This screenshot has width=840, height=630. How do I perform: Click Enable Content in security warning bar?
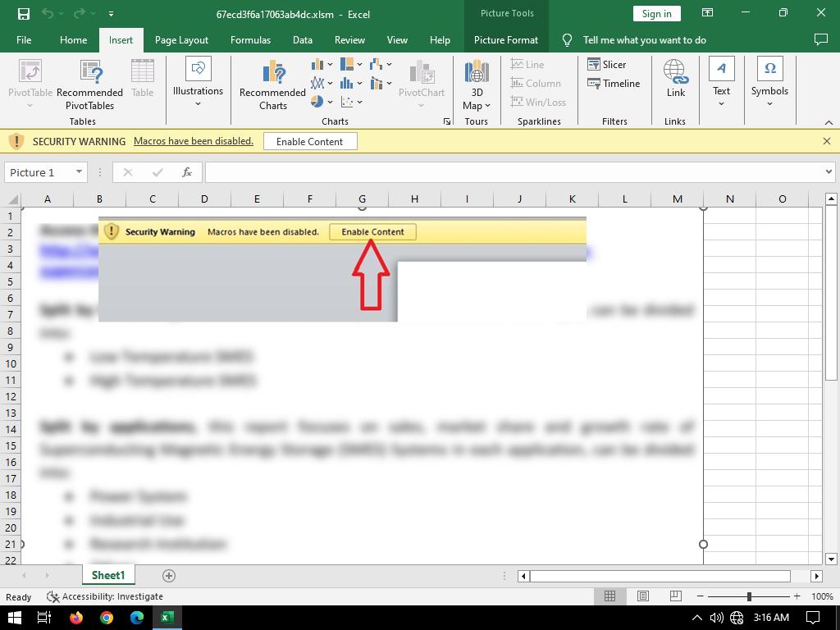point(309,141)
